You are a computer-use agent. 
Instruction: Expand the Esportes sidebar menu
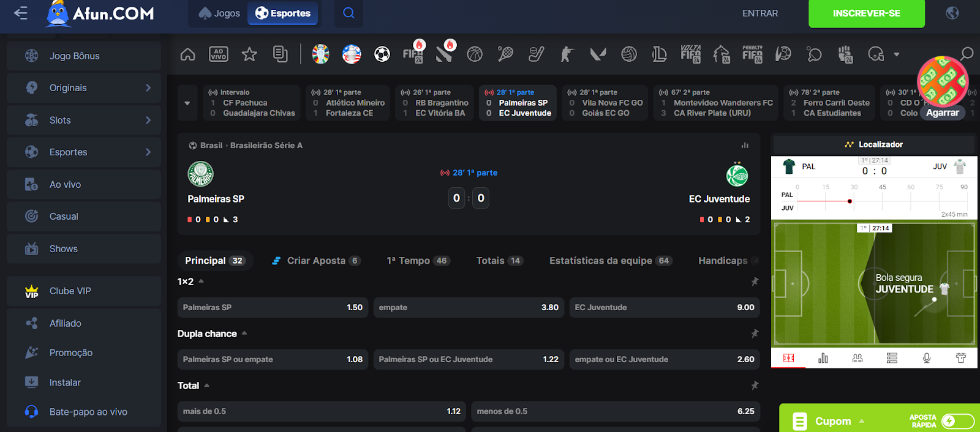click(148, 152)
